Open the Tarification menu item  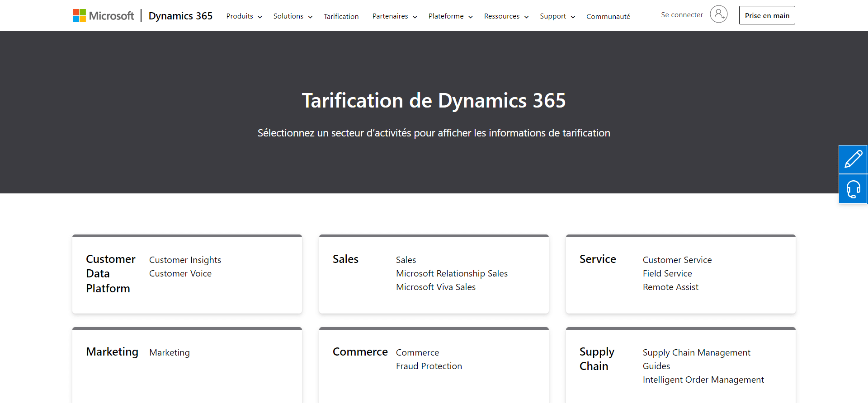click(341, 16)
